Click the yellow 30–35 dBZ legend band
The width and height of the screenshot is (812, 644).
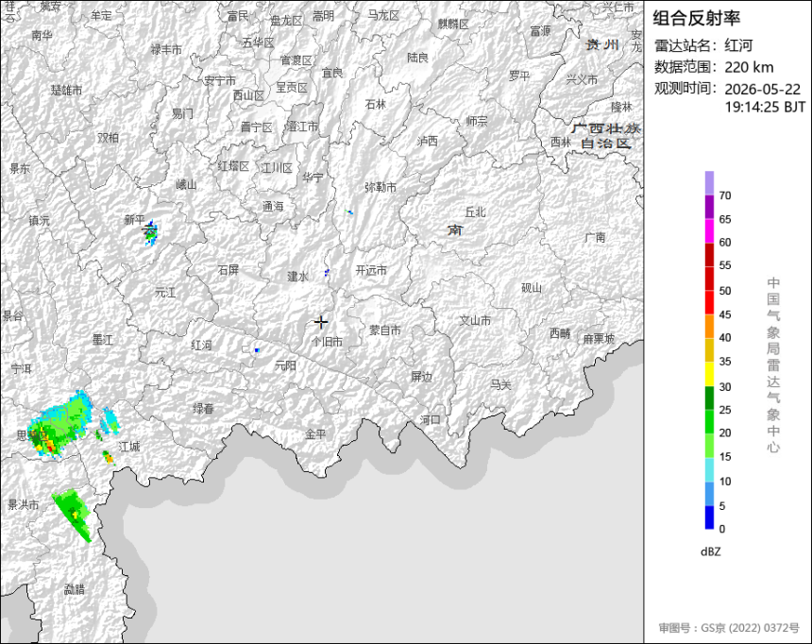(709, 374)
